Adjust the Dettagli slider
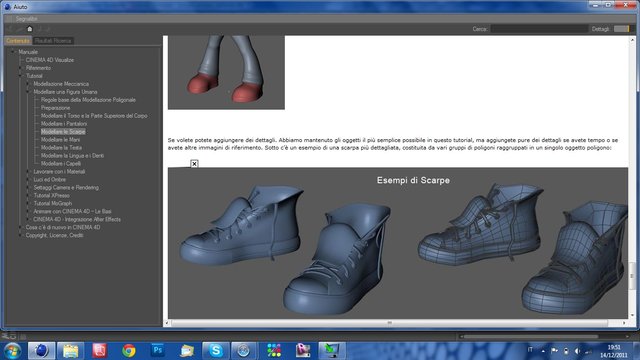The height and width of the screenshot is (360, 640). pos(622,29)
